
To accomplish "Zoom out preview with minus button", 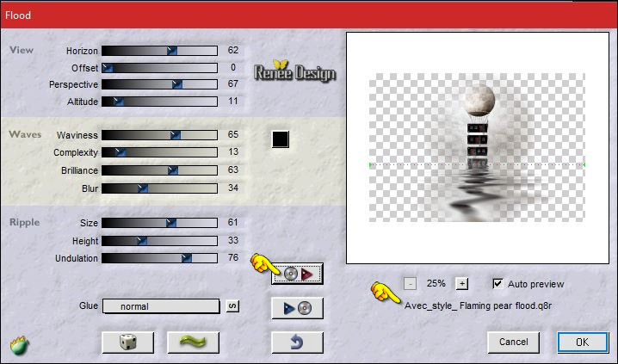I will 410,284.
